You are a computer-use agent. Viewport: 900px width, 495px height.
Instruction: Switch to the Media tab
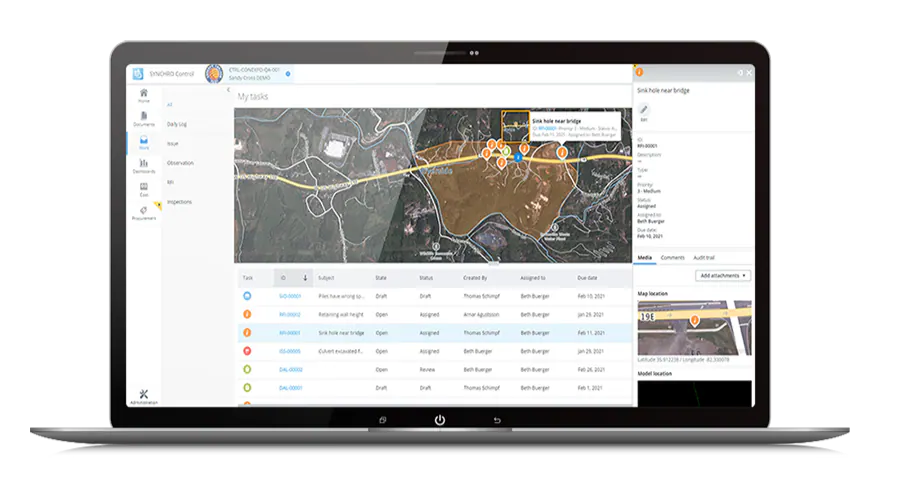pyautogui.click(x=645, y=258)
